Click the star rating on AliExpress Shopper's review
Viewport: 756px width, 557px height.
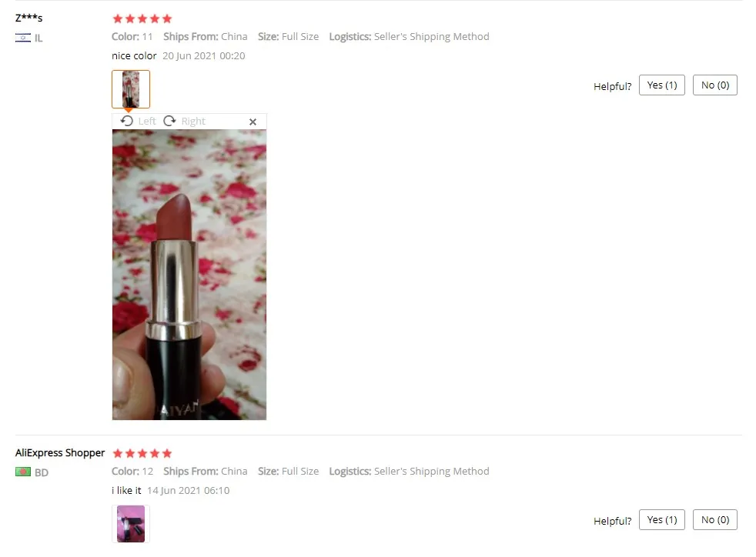[x=142, y=453]
